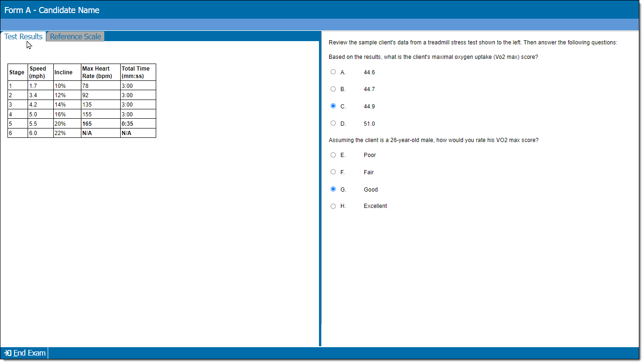Click the 0:35 total time cell
Screen dimensions: 644x364
tap(138, 124)
